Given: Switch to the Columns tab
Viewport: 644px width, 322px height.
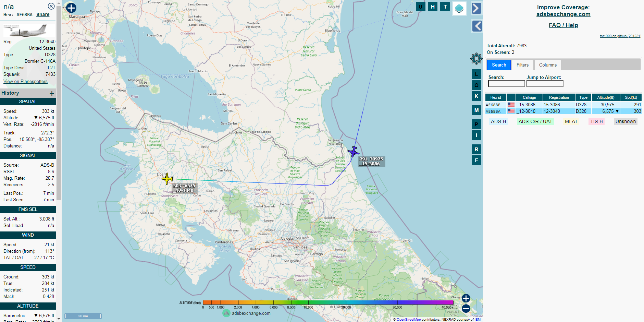Looking at the screenshot, I should tap(548, 65).
